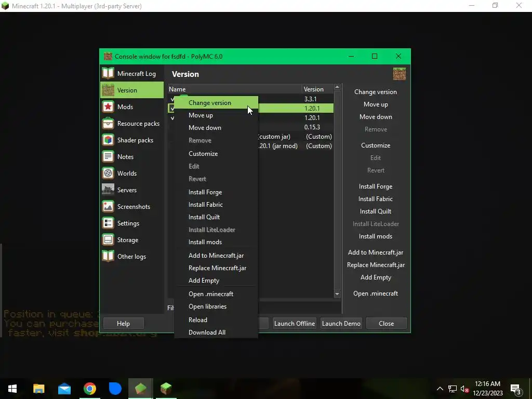Open the Shader packs cube icon
This screenshot has width=532, height=399.
click(108, 140)
